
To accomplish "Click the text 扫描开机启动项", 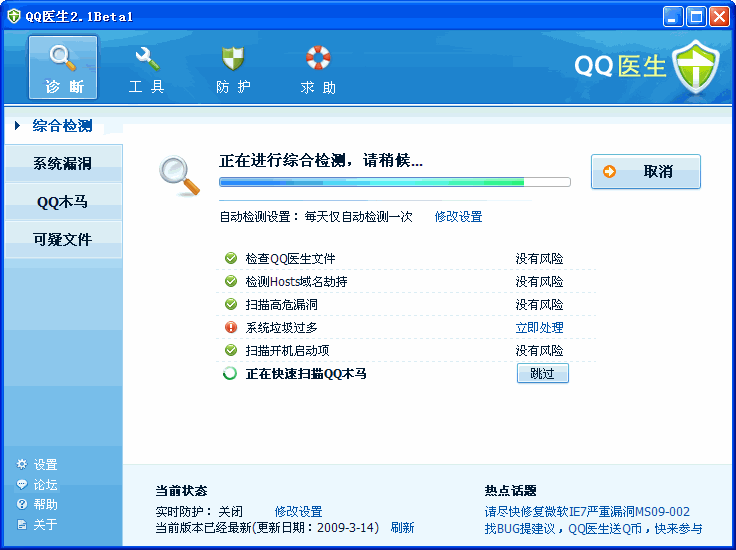I will click(x=287, y=351).
